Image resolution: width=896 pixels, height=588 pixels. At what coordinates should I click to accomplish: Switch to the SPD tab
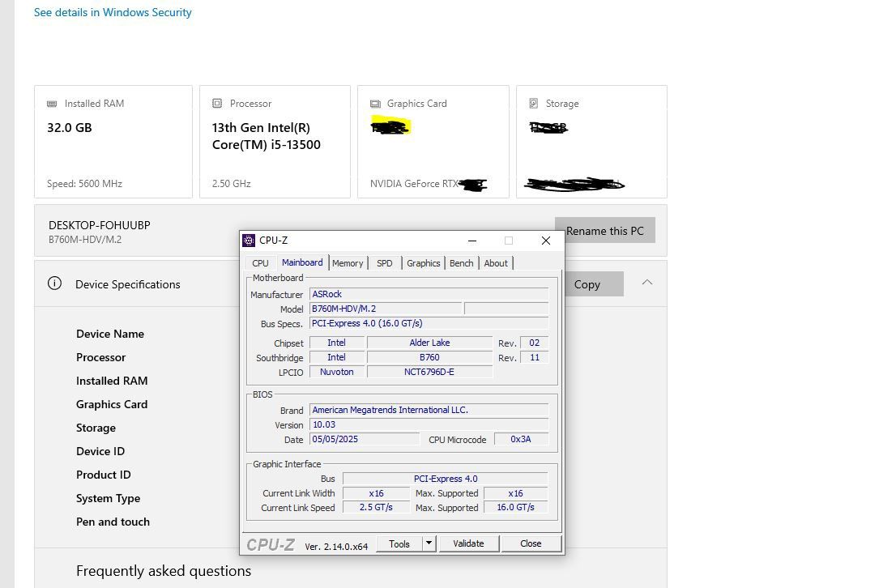pyautogui.click(x=385, y=263)
